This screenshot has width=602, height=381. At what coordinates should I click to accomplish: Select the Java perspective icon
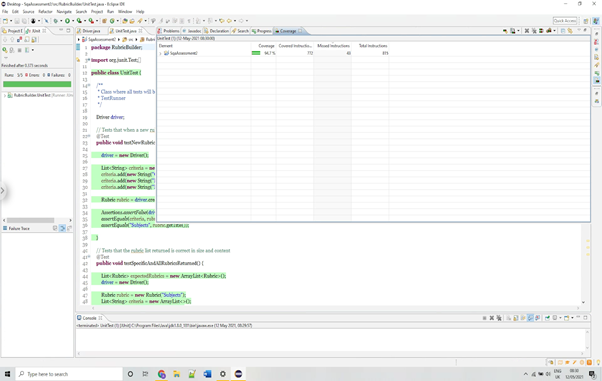[595, 21]
